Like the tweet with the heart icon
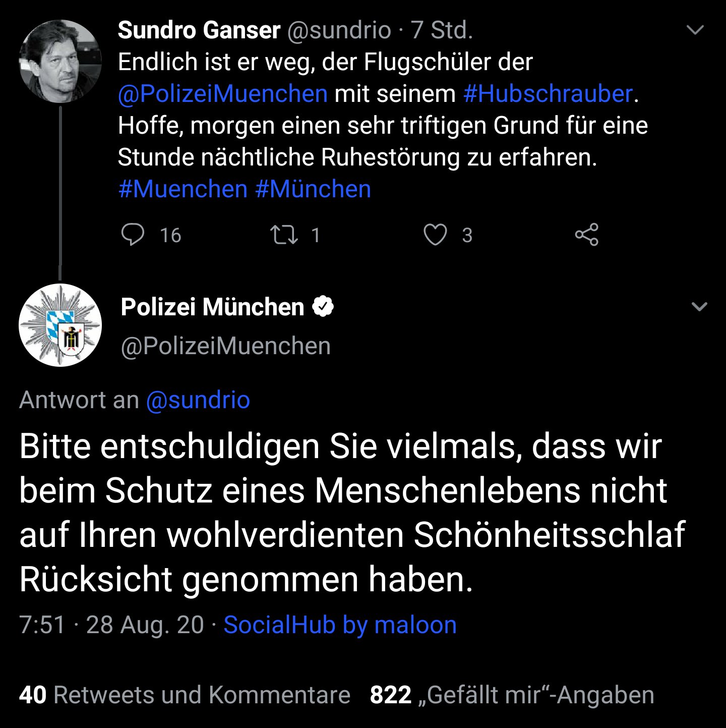The width and height of the screenshot is (726, 728). click(435, 235)
